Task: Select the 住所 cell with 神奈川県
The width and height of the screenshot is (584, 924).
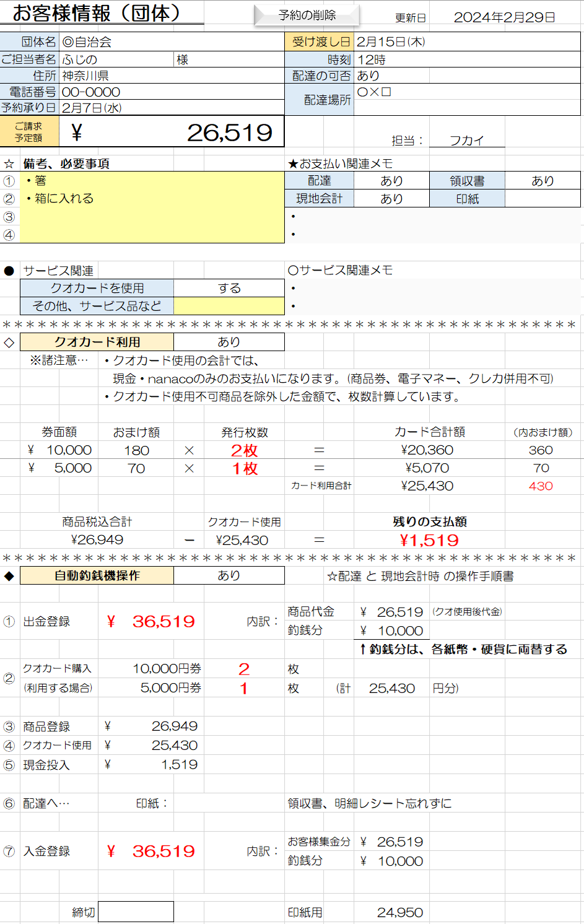Action: pyautogui.click(x=171, y=76)
